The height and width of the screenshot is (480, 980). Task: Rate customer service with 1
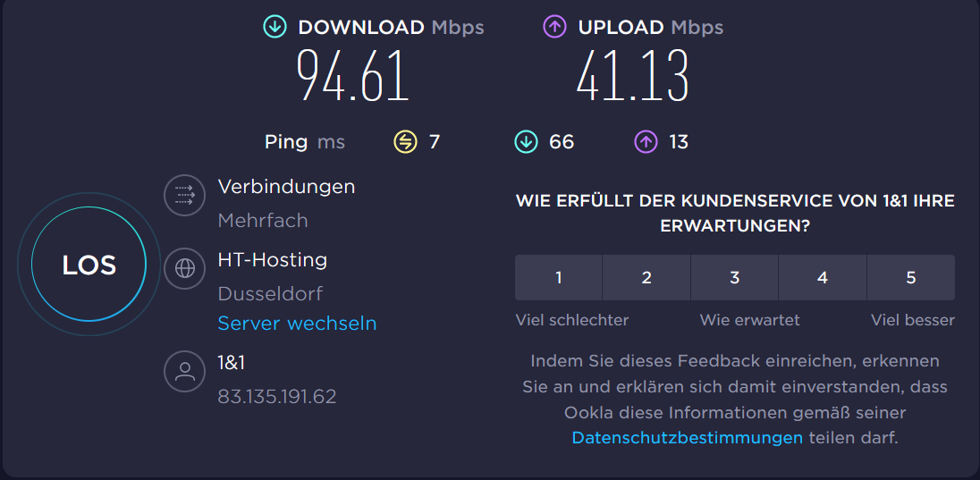coord(559,278)
